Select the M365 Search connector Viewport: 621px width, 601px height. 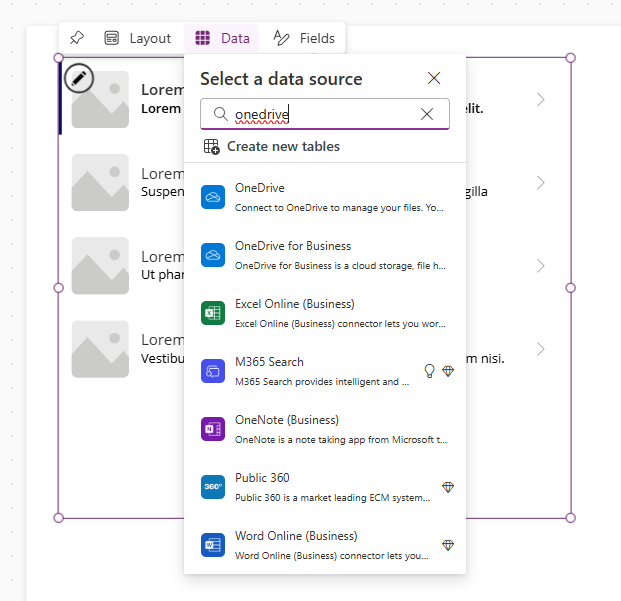325,371
